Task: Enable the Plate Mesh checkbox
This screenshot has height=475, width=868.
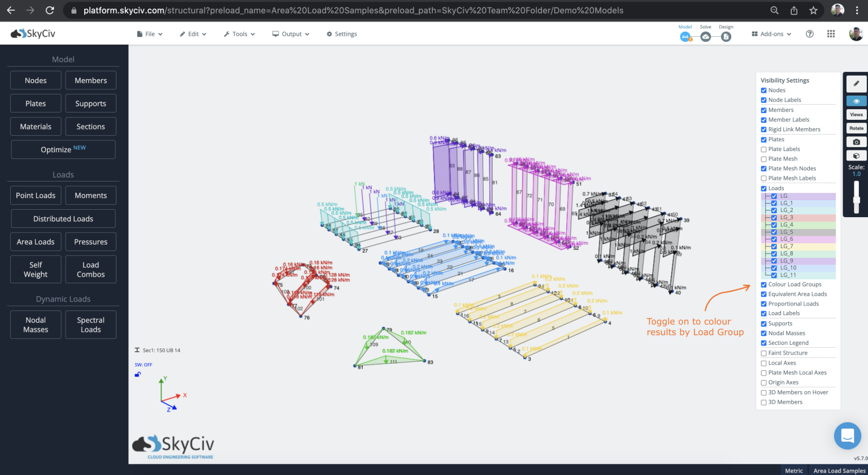Action: pos(763,158)
